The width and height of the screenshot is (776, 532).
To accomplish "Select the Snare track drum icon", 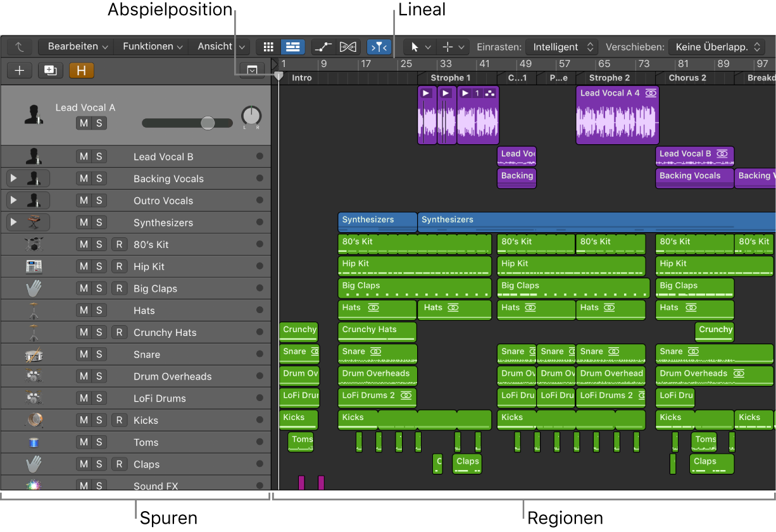I will [34, 355].
